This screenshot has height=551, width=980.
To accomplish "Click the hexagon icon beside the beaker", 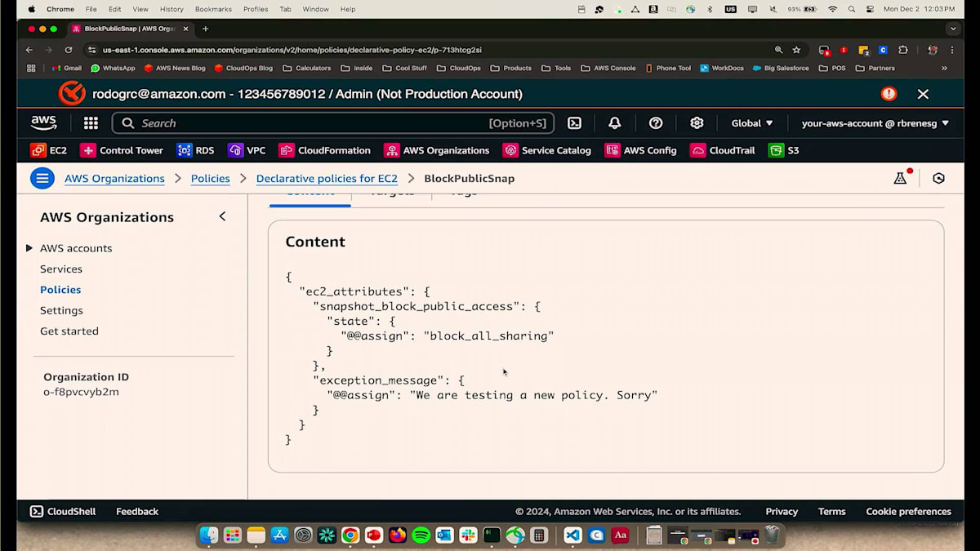I will [938, 178].
